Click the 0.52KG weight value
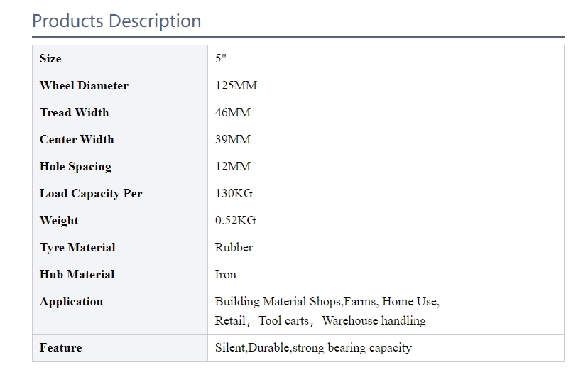This screenshot has width=588, height=375. click(x=236, y=220)
